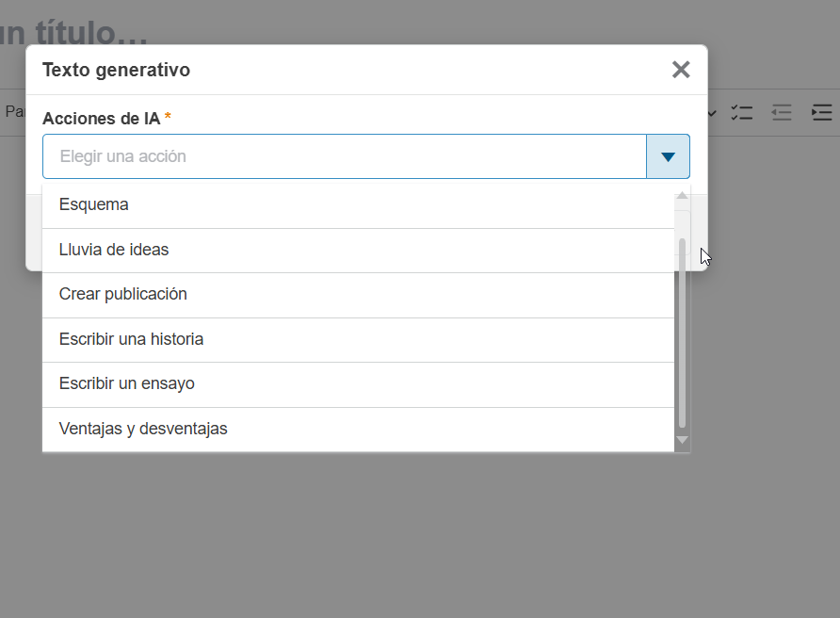This screenshot has width=840, height=618.
Task: Click the 'Acciones de IA' field label
Action: click(101, 119)
